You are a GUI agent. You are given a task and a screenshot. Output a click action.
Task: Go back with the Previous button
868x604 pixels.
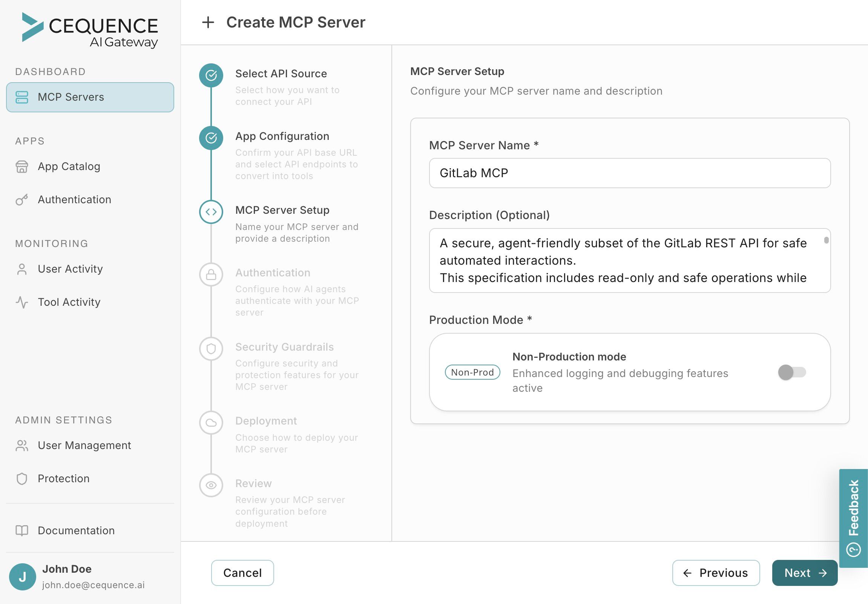coord(716,573)
